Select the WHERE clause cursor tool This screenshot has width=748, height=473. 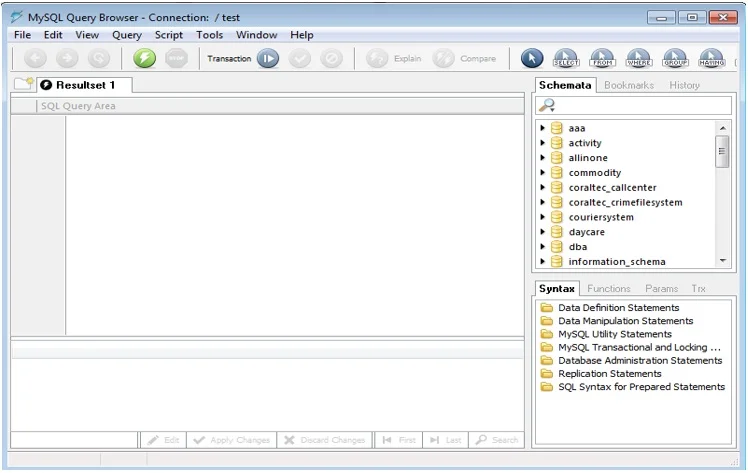coord(639,59)
